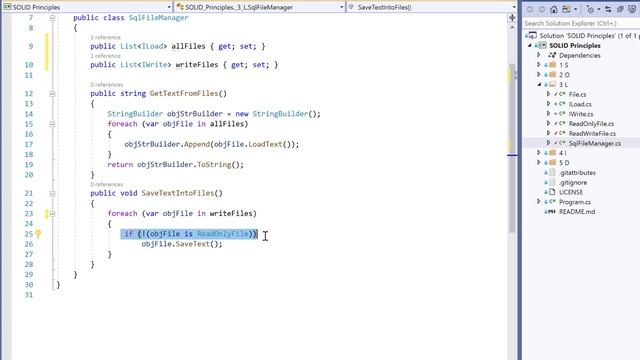The width and height of the screenshot is (640, 360).
Task: Expand the 5 D folder
Action: [x=539, y=162]
